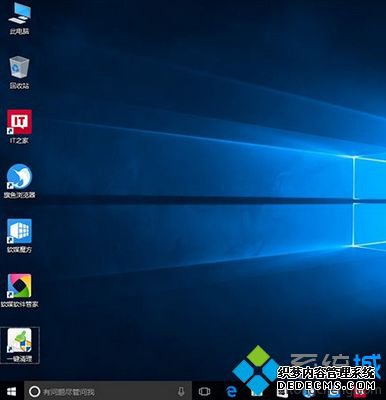This screenshot has width=386, height=400.
Task: Activate the Cortana microphone button
Action: click(181, 391)
